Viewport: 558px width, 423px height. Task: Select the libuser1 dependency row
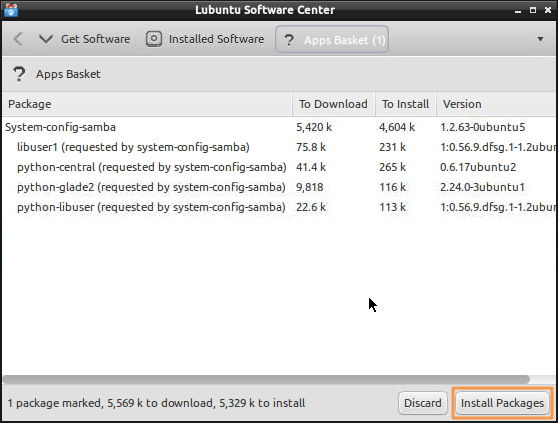coord(279,147)
